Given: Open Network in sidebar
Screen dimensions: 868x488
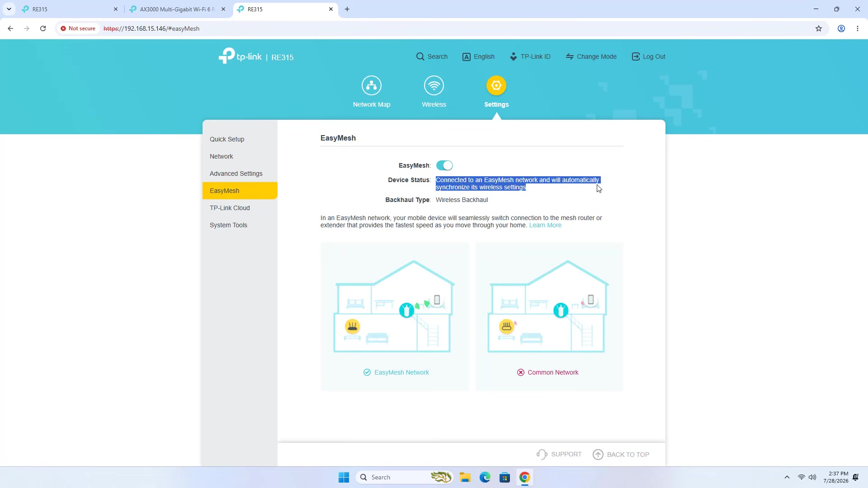Looking at the screenshot, I should tap(240, 156).
